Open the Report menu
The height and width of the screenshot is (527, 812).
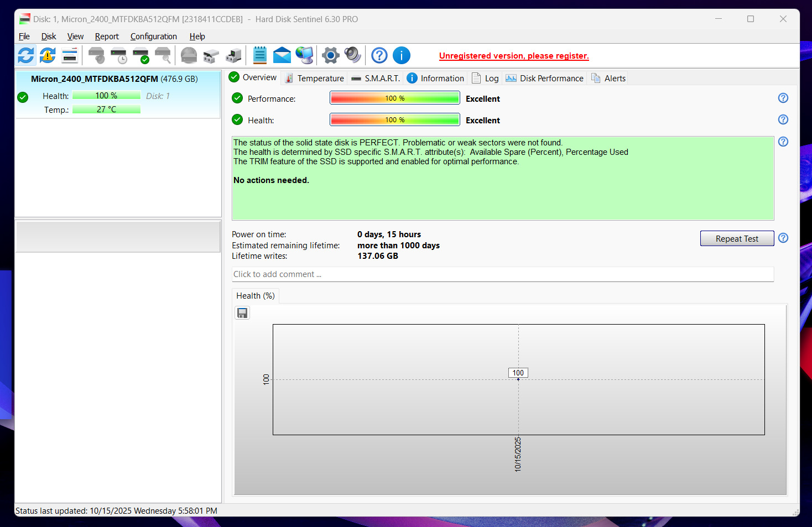[107, 36]
